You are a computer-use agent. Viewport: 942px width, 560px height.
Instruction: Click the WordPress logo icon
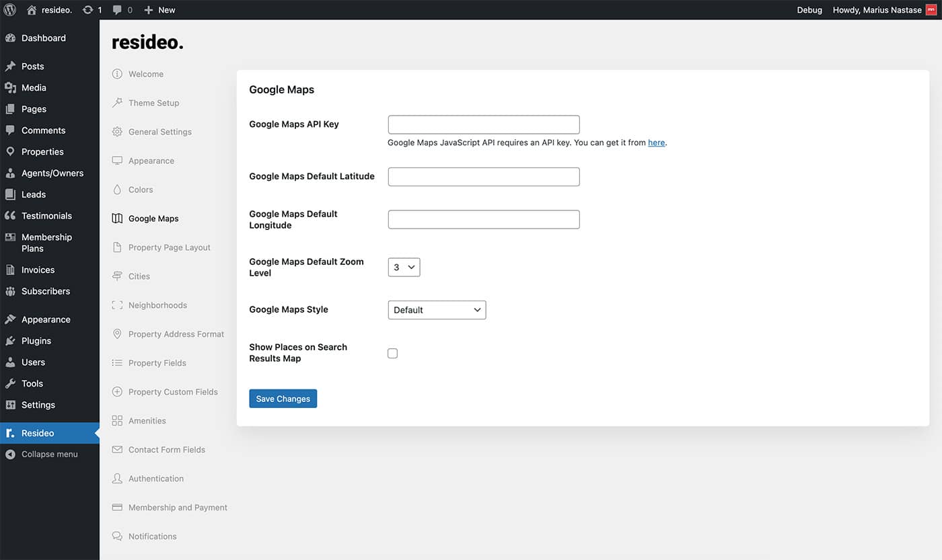coord(10,10)
